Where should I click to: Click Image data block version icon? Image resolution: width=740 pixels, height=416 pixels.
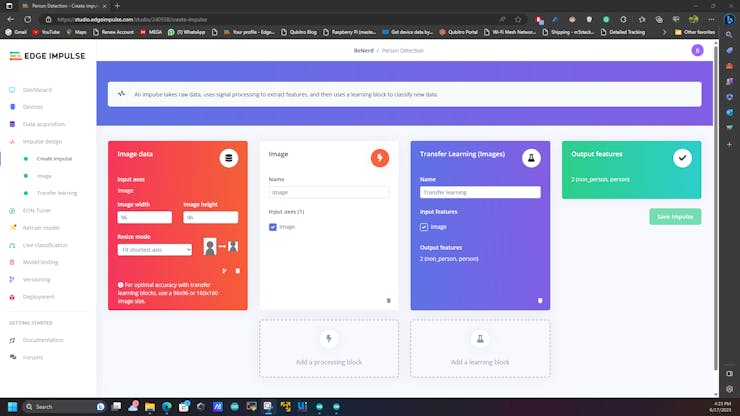224,271
